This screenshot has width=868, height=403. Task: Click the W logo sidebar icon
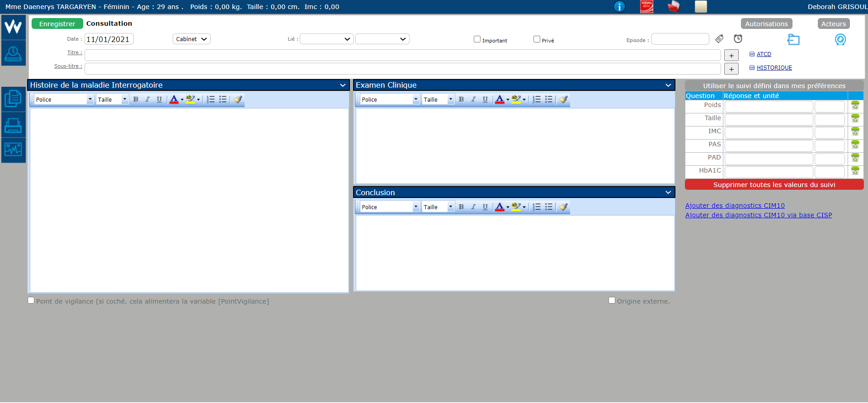pos(13,27)
